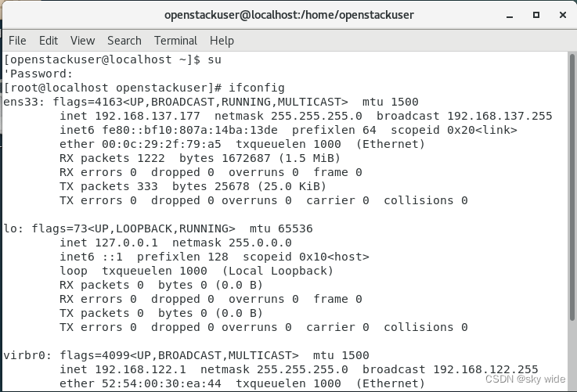
Task: Click the broadcast address 192.168.137.255
Action: pos(499,116)
